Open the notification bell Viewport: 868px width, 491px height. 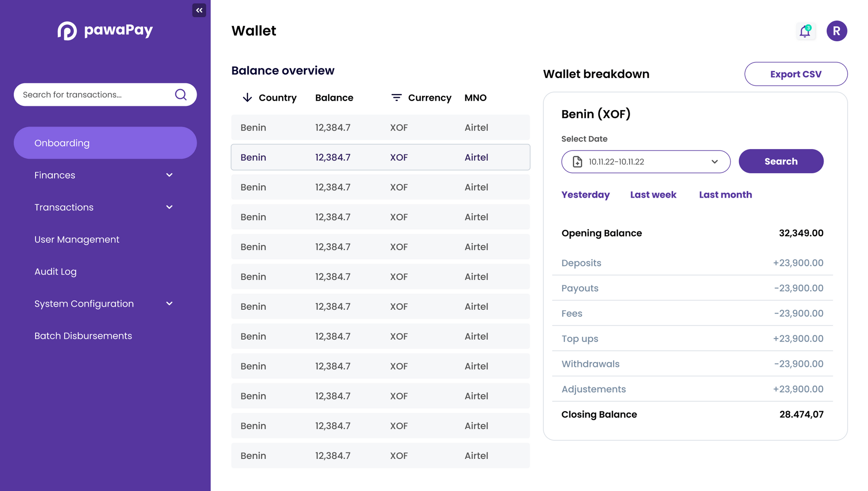pos(805,31)
